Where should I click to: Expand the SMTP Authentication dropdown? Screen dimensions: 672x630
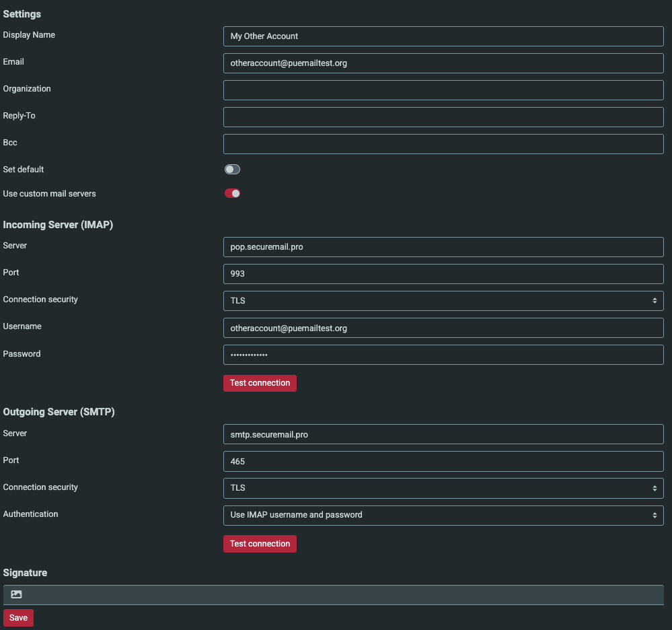(x=443, y=515)
